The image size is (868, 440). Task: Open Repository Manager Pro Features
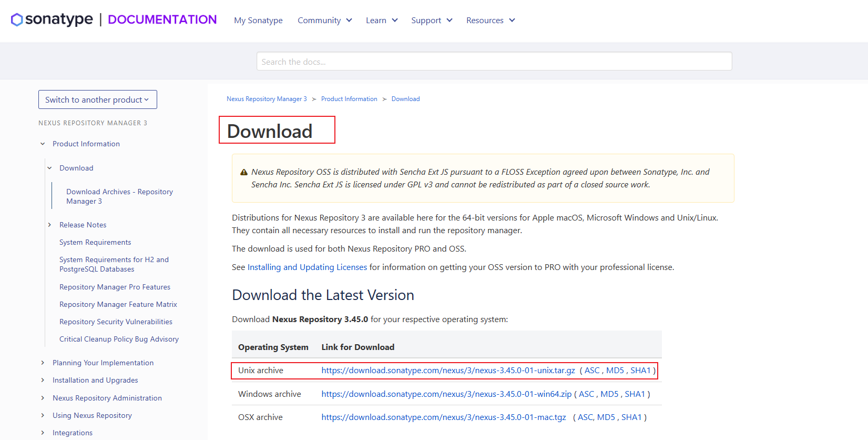coord(115,287)
